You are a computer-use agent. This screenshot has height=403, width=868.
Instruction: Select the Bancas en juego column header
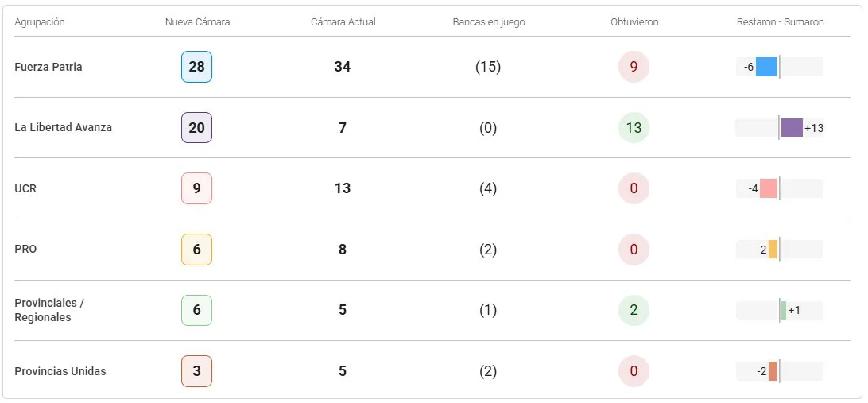pyautogui.click(x=488, y=22)
